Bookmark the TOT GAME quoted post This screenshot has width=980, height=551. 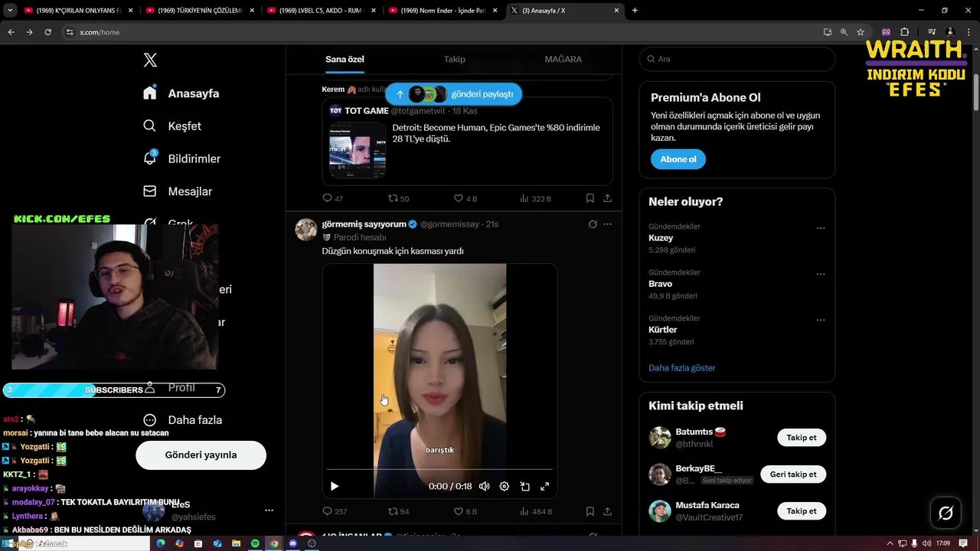tap(590, 198)
